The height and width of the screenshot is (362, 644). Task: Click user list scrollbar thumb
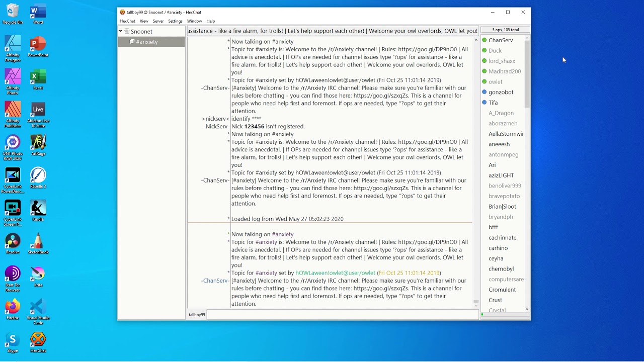pyautogui.click(x=527, y=74)
